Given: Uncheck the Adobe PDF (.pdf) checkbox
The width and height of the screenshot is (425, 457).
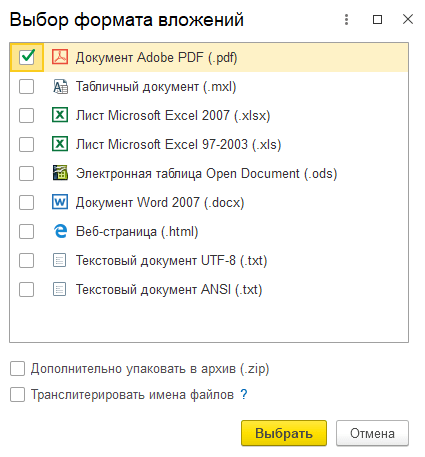Looking at the screenshot, I should 27,57.
